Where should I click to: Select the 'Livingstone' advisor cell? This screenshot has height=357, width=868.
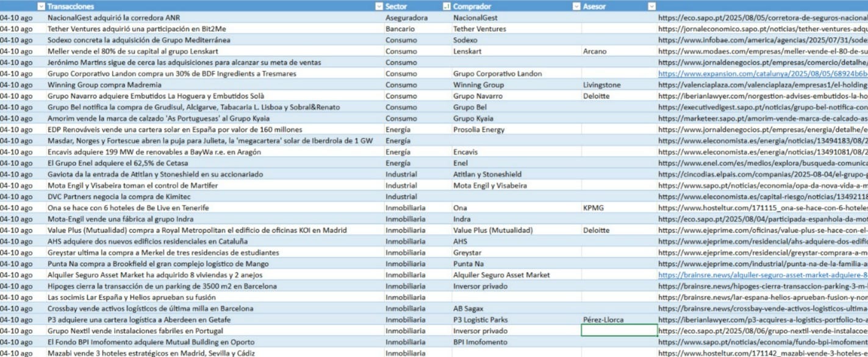coord(619,85)
